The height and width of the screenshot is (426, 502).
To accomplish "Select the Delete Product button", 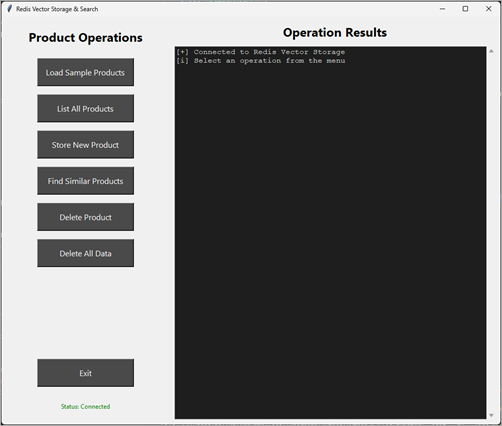I will (x=86, y=217).
